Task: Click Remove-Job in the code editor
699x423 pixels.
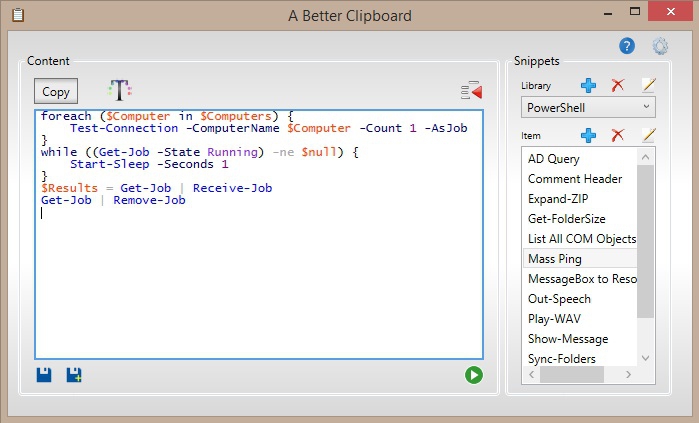Action: click(x=149, y=200)
